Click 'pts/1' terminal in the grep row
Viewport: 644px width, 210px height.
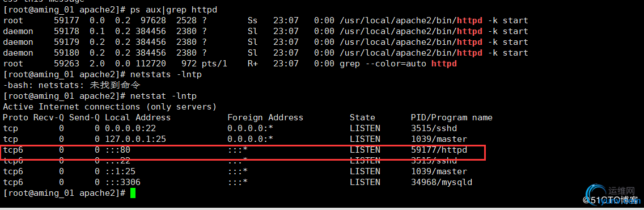click(x=214, y=64)
